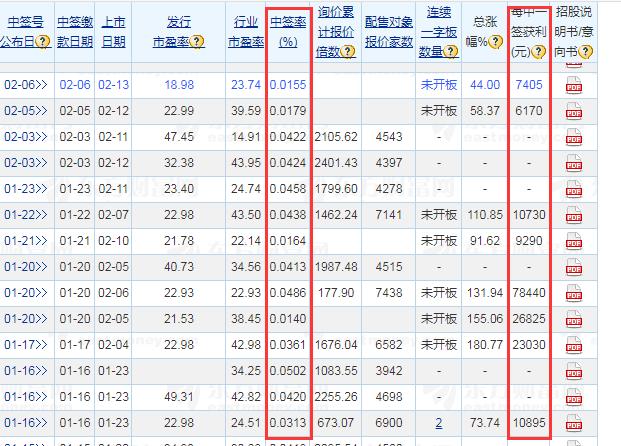621x446 pixels.
Task: Click the 7141 报价家数 cell
Action: point(389,215)
